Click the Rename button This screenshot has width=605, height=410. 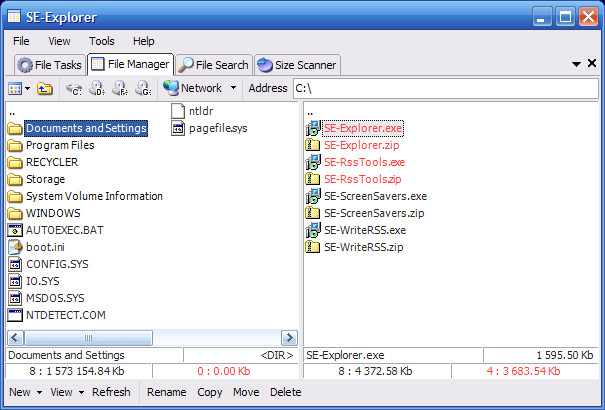(x=166, y=392)
